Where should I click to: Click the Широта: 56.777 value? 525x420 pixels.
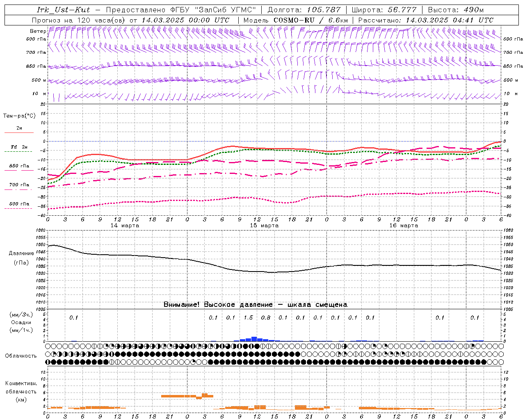(x=384, y=10)
